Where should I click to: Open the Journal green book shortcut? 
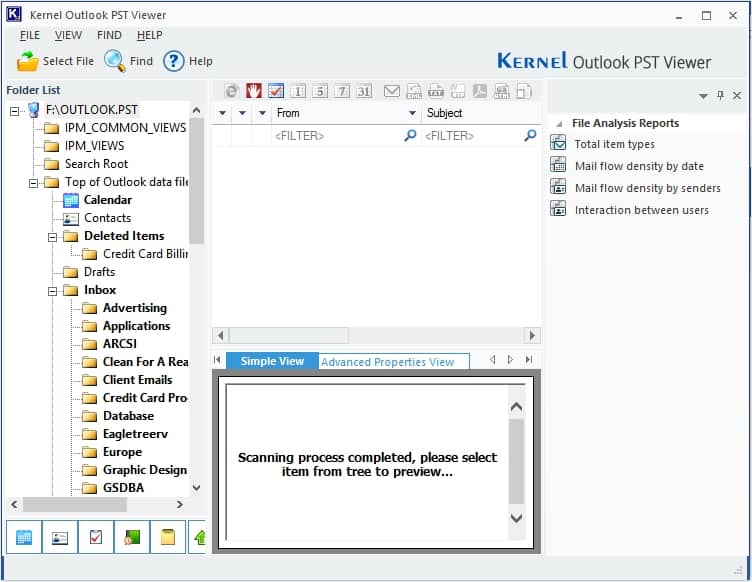132,537
